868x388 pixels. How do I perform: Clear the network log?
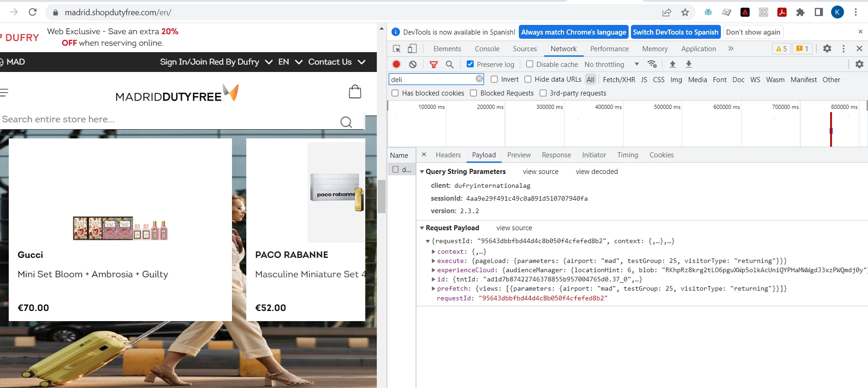coord(413,64)
